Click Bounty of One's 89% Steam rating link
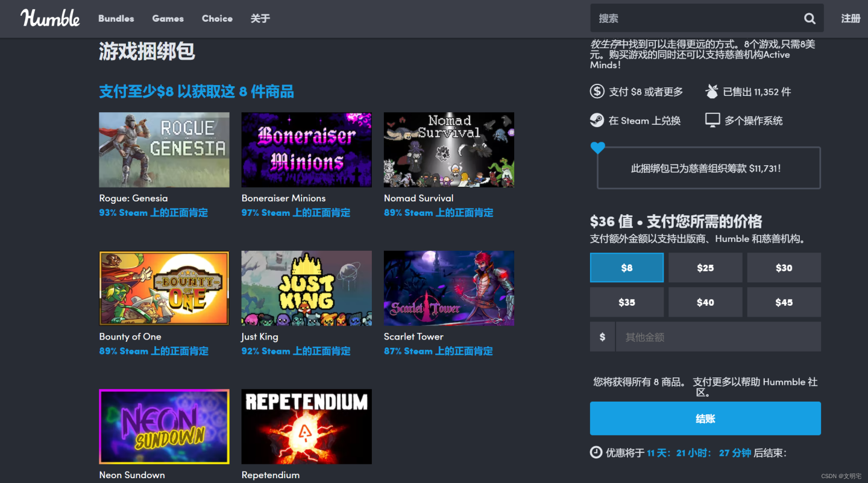The image size is (868, 483). tap(154, 351)
